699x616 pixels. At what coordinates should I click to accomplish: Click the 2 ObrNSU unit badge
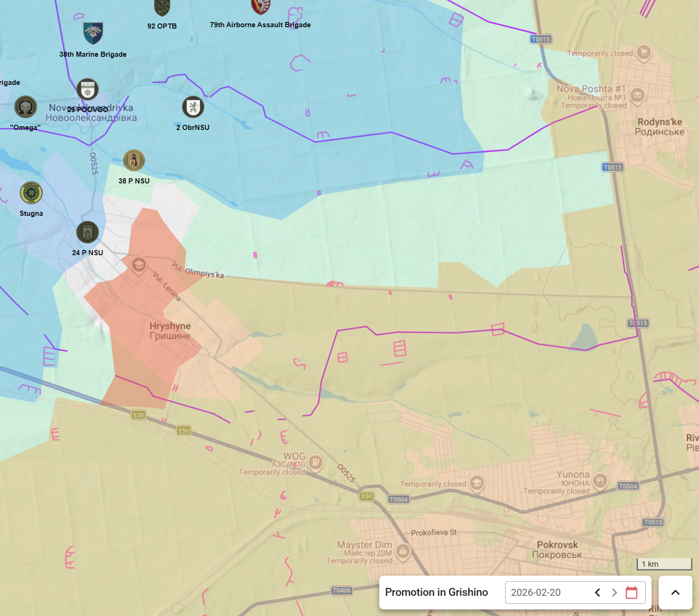tap(193, 107)
